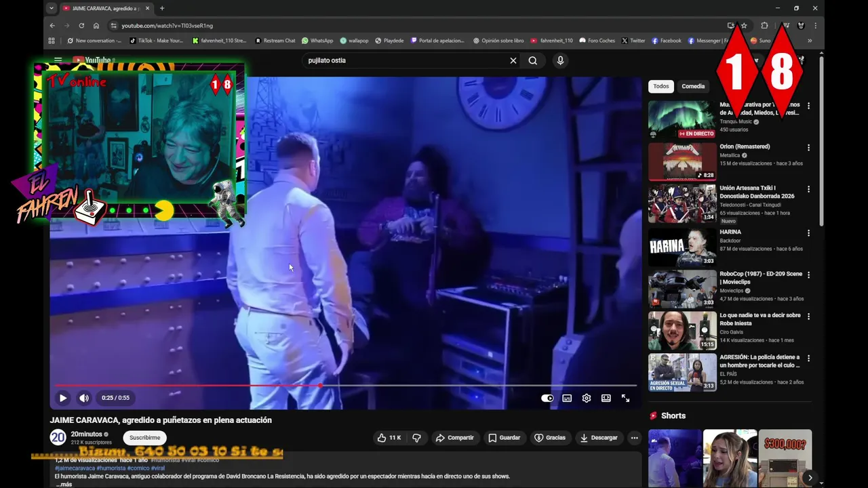
Task: Open the Twitter bookmark
Action: pyautogui.click(x=633, y=41)
